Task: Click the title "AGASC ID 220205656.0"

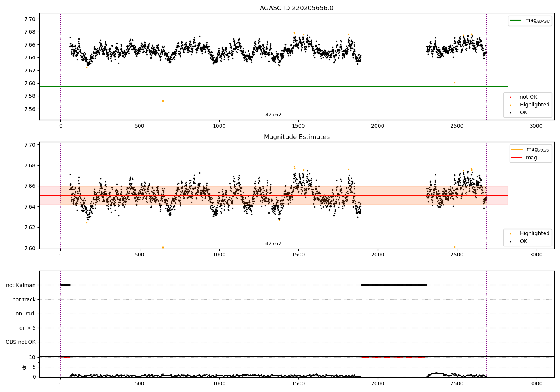Action: click(296, 8)
